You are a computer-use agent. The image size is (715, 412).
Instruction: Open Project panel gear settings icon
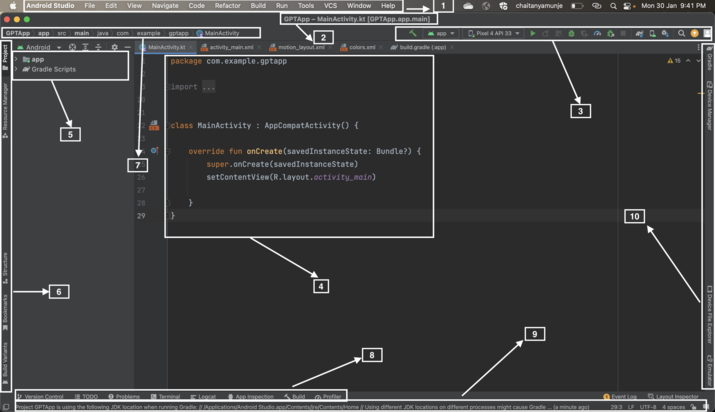[x=114, y=47]
